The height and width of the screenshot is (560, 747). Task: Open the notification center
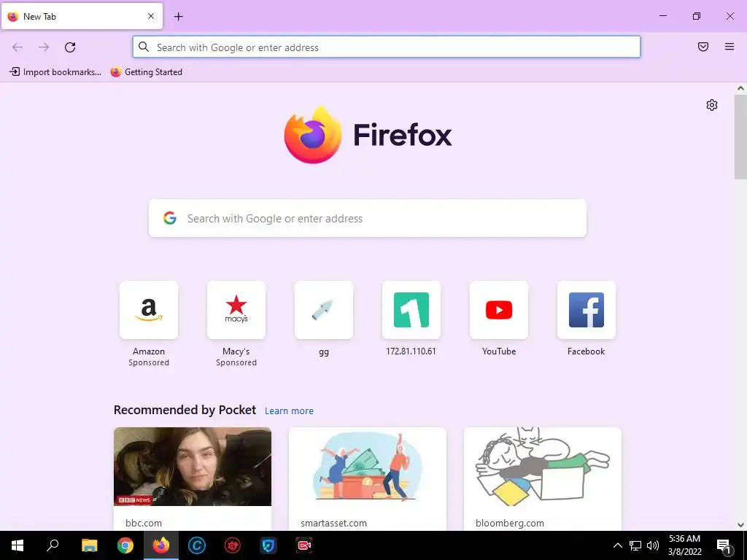click(724, 546)
